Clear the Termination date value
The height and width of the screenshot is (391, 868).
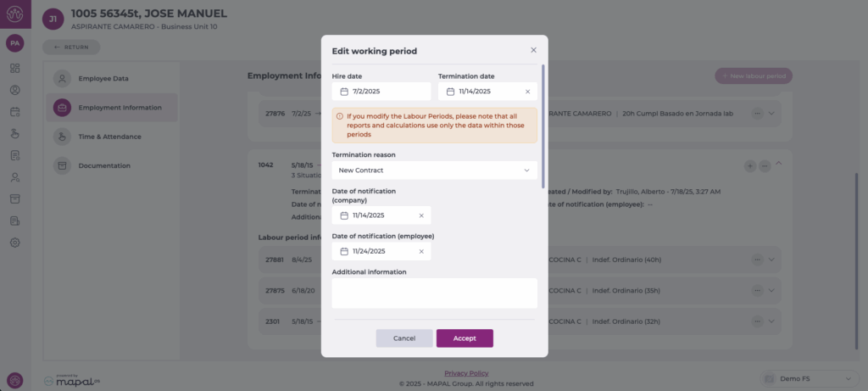tap(527, 92)
